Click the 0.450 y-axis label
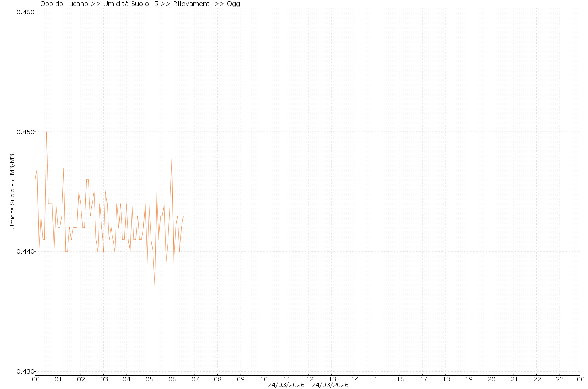 click(24, 132)
